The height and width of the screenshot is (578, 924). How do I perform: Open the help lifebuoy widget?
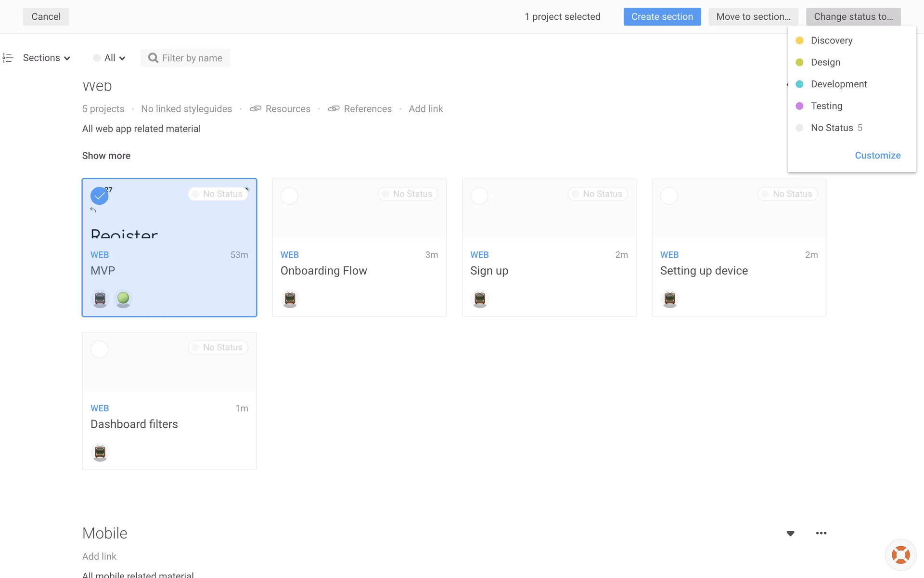tap(900, 555)
